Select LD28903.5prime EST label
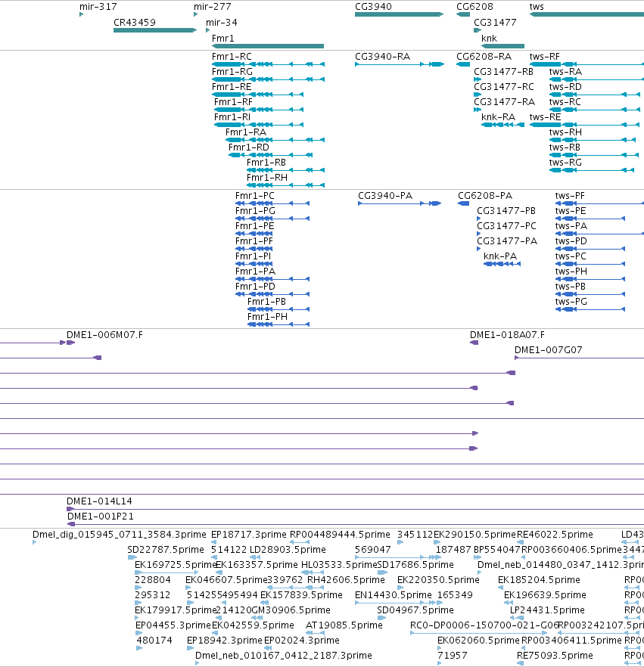Image resolution: width=644 pixels, height=667 pixels. (288, 550)
